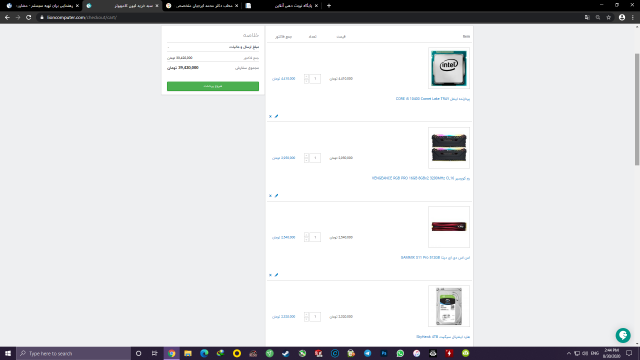Screen dimensions: 640x360
Task: Click the quantity field for the Intel processor
Action: click(315, 78)
